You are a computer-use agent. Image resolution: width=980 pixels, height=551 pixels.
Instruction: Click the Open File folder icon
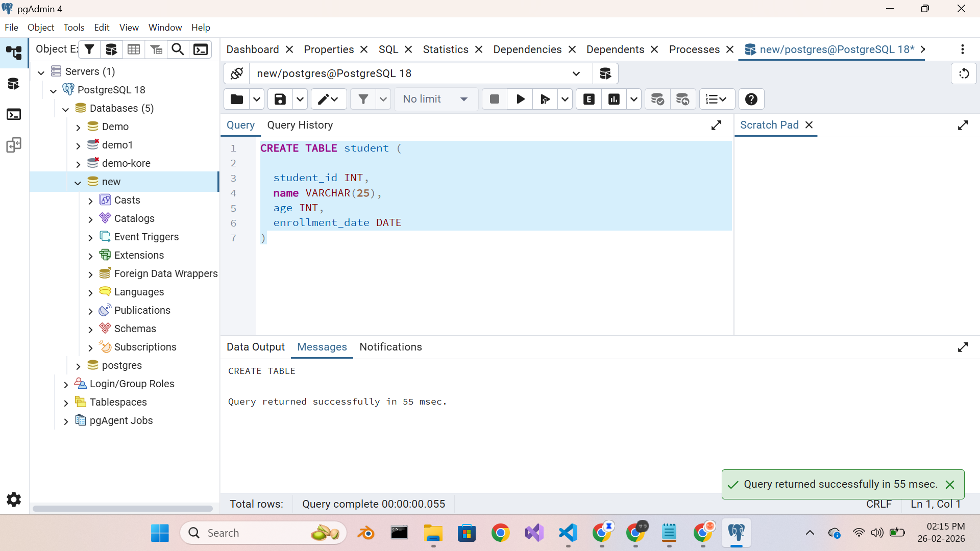tap(236, 99)
